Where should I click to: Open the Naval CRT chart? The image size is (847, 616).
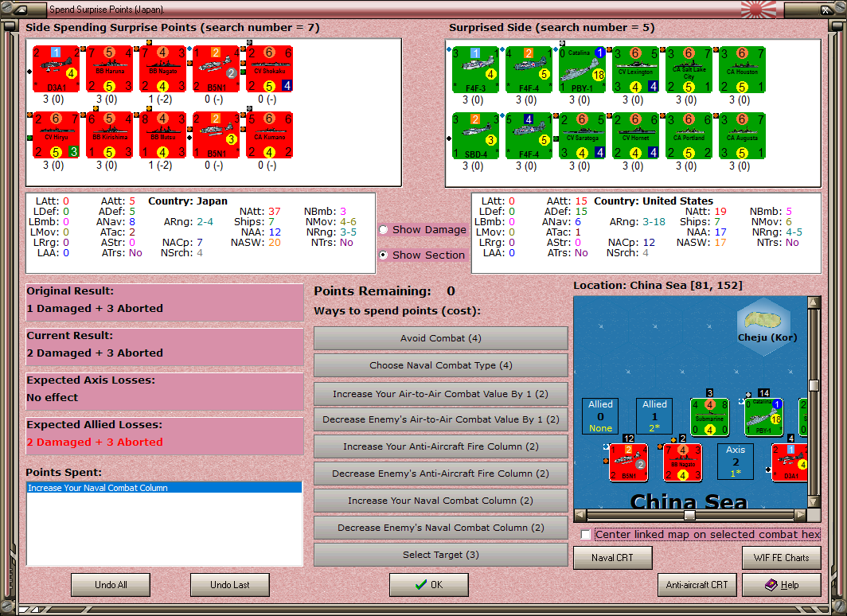tap(613, 558)
